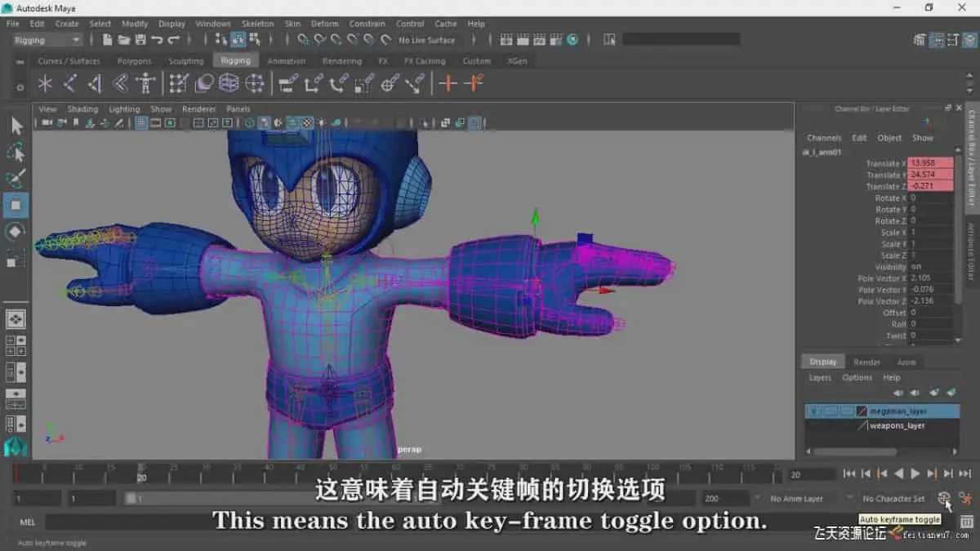Open the Deform menu

[324, 24]
